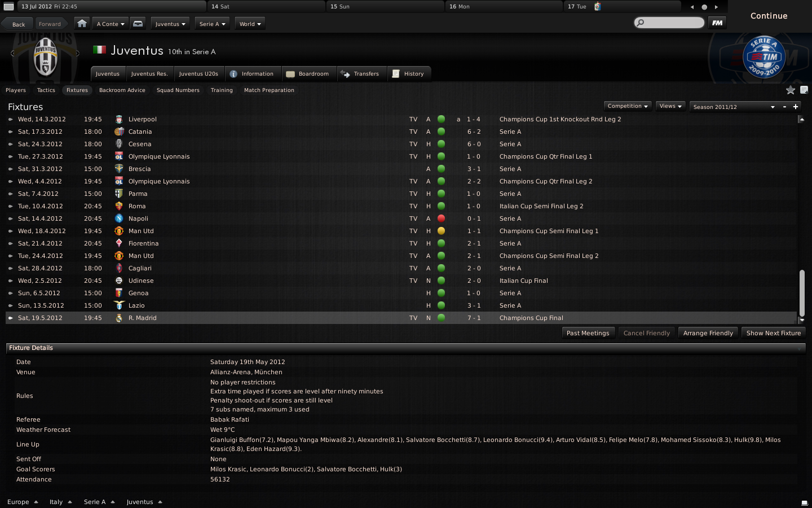Click the Italian flag next to Juventus
The image size is (812, 508).
point(99,50)
